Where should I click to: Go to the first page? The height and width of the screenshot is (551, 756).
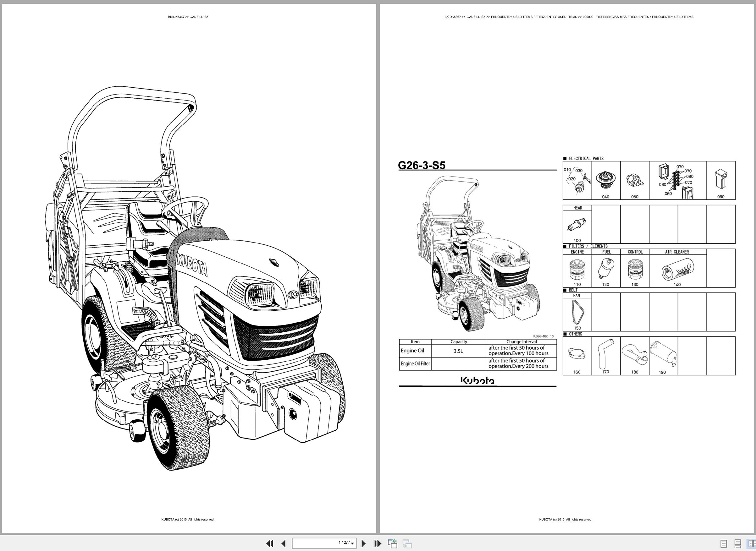click(270, 543)
